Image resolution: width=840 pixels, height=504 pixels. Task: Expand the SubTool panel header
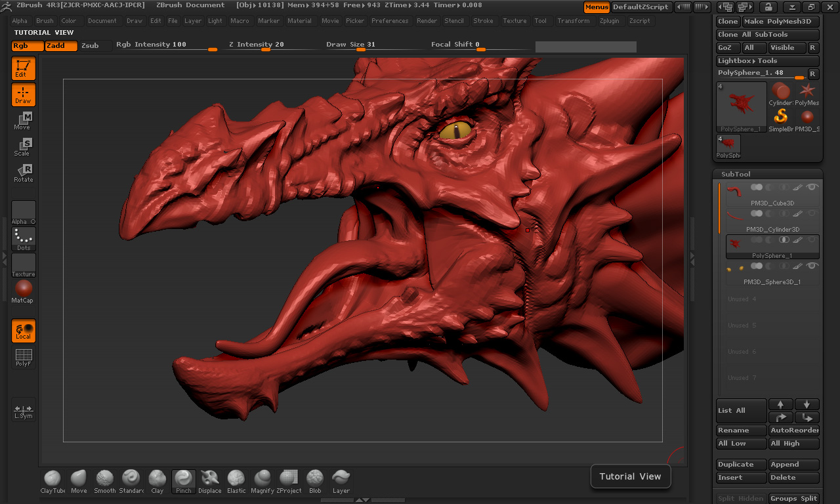[x=736, y=174]
